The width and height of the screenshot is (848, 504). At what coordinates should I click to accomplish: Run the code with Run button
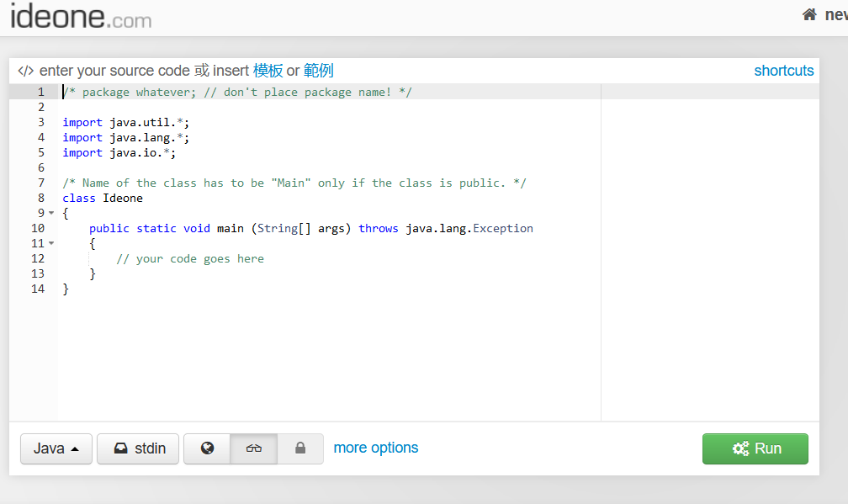755,448
